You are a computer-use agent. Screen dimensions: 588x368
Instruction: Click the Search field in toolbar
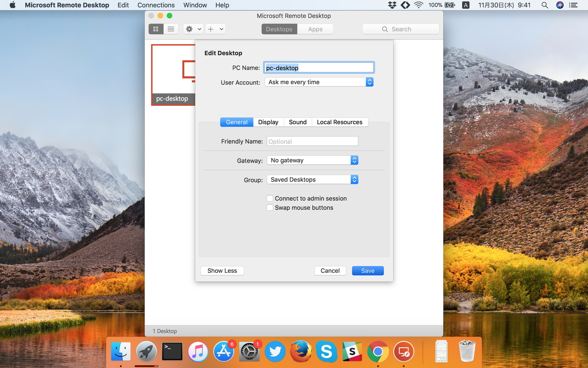click(x=401, y=29)
